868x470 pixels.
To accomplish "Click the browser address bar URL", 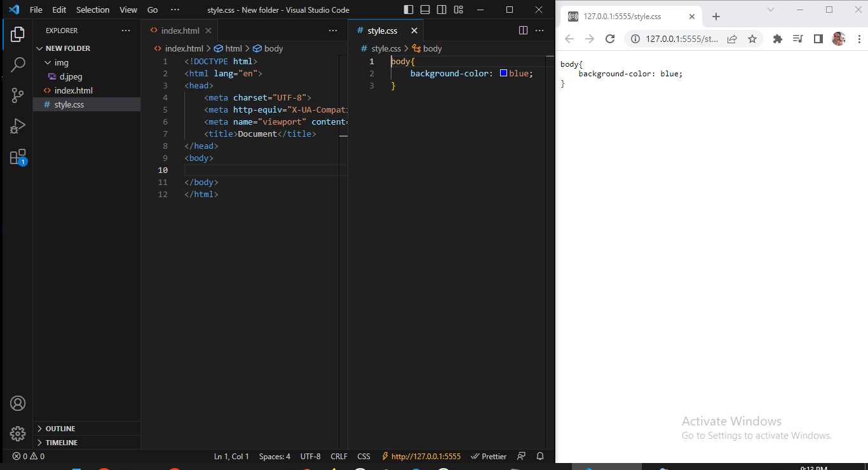I will point(682,39).
